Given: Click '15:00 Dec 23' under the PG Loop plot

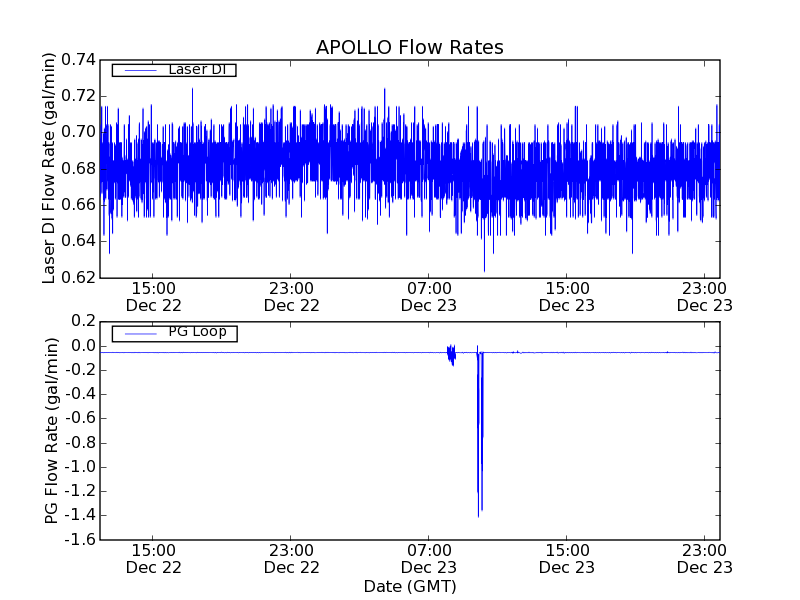Looking at the screenshot, I should coord(567,559).
